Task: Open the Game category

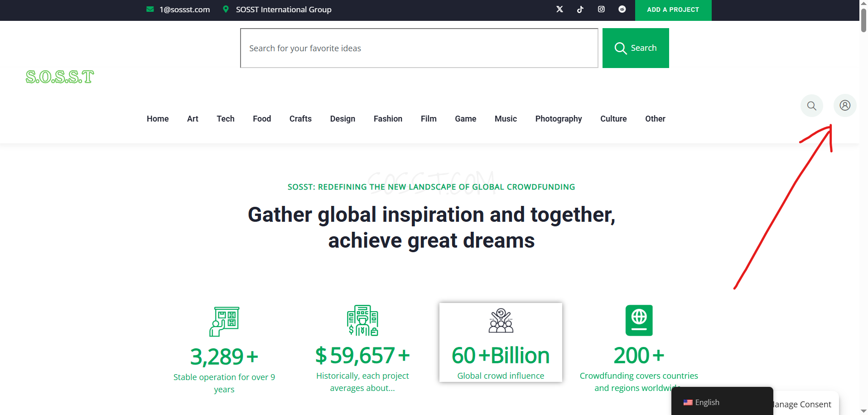Action: pyautogui.click(x=466, y=119)
